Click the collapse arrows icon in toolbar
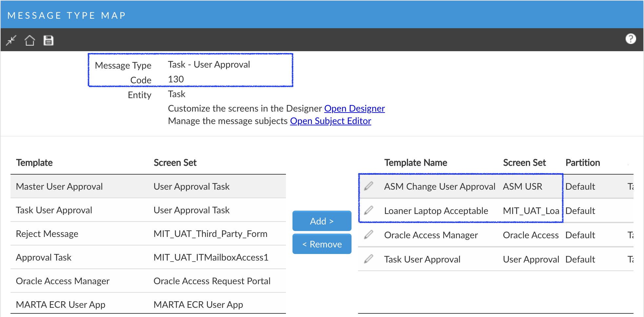This screenshot has height=317, width=644. click(11, 40)
